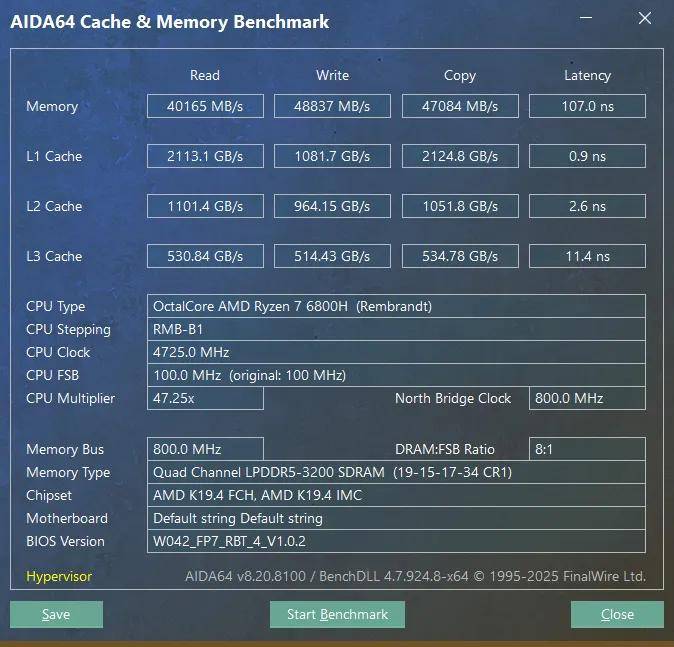Click Memory Bus value 800.0 MHz
Viewport: 674px width, 647px height.
coord(205,449)
